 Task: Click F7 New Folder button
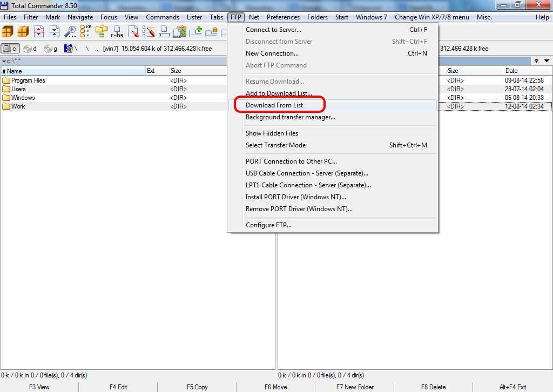[x=355, y=387]
